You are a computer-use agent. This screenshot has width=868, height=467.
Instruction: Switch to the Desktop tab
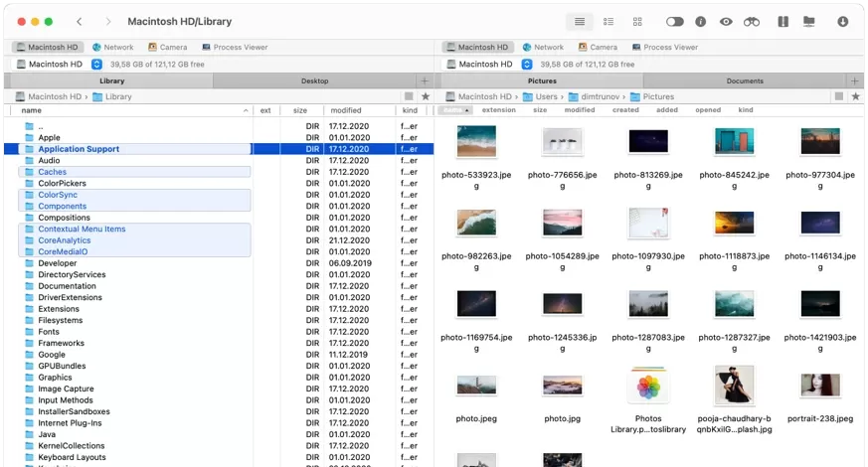(x=314, y=80)
